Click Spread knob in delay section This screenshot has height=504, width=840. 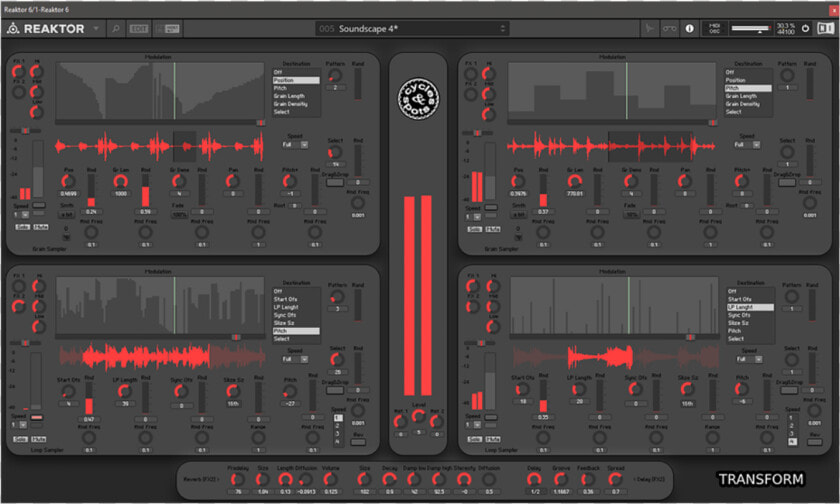tap(616, 480)
